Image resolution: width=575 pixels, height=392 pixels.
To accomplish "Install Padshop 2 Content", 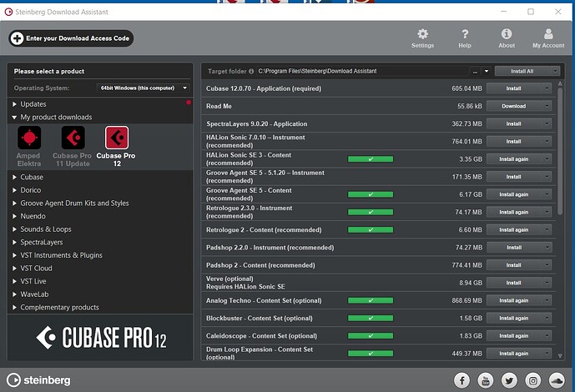I will (x=514, y=265).
